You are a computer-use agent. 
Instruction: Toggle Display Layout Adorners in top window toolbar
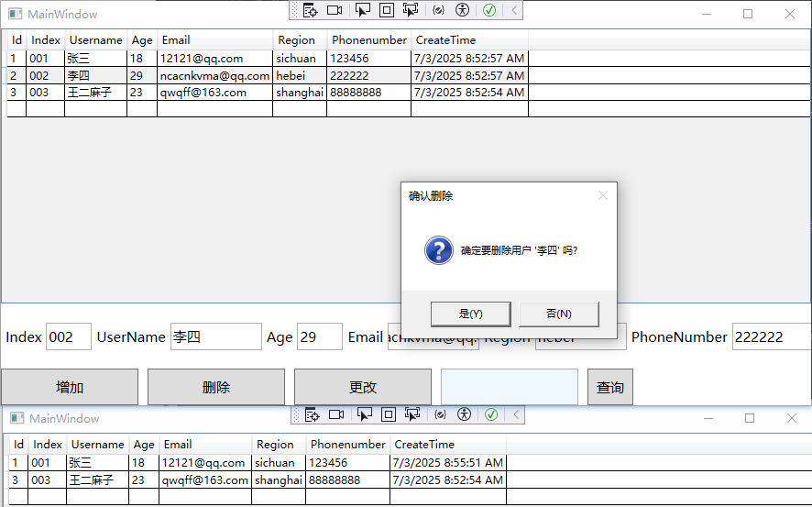tap(387, 10)
